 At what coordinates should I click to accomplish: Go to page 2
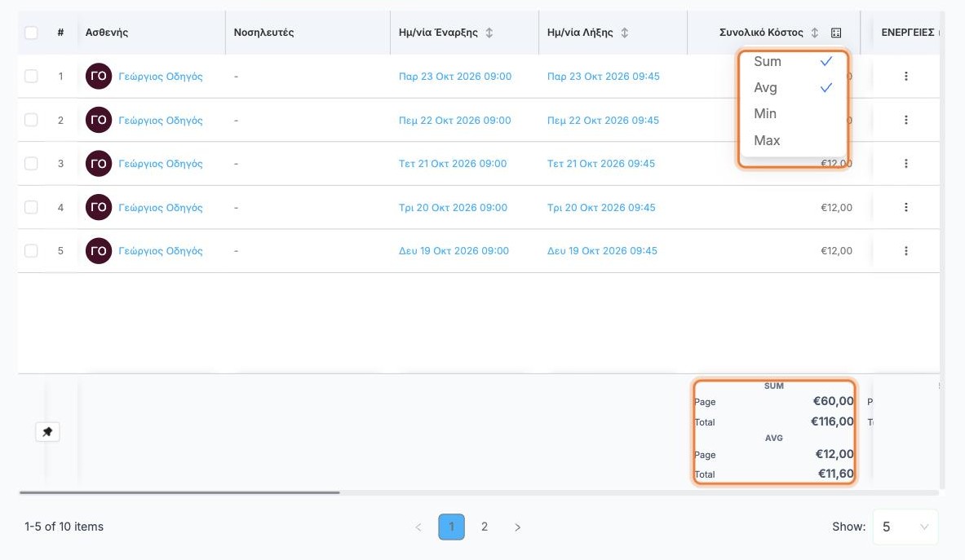(485, 527)
